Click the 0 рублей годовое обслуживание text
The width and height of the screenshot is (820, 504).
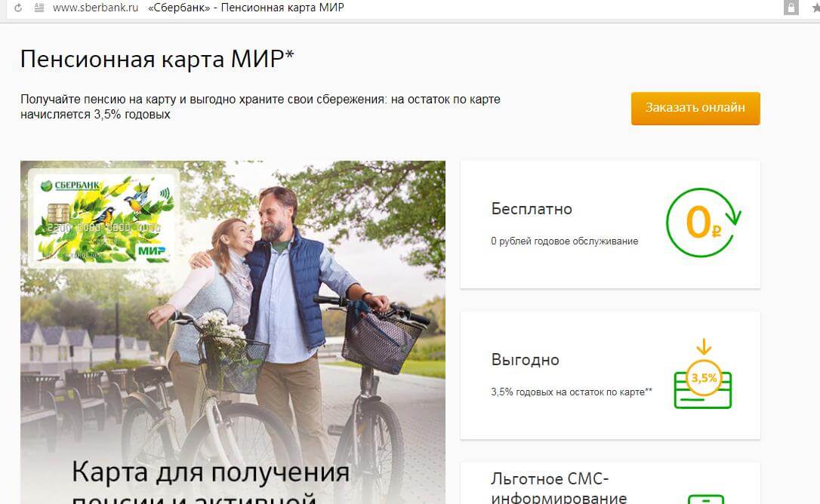pyautogui.click(x=564, y=241)
